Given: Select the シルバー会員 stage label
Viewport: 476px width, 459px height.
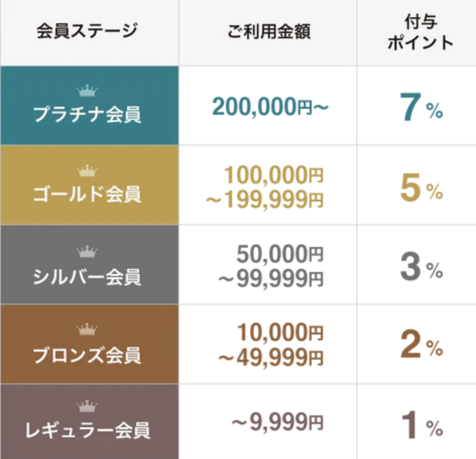Looking at the screenshot, I should pos(87,277).
